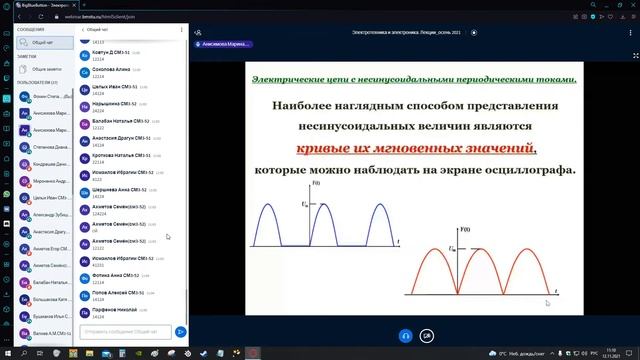
Task: Open Steam from the taskbar
Action: (204, 353)
